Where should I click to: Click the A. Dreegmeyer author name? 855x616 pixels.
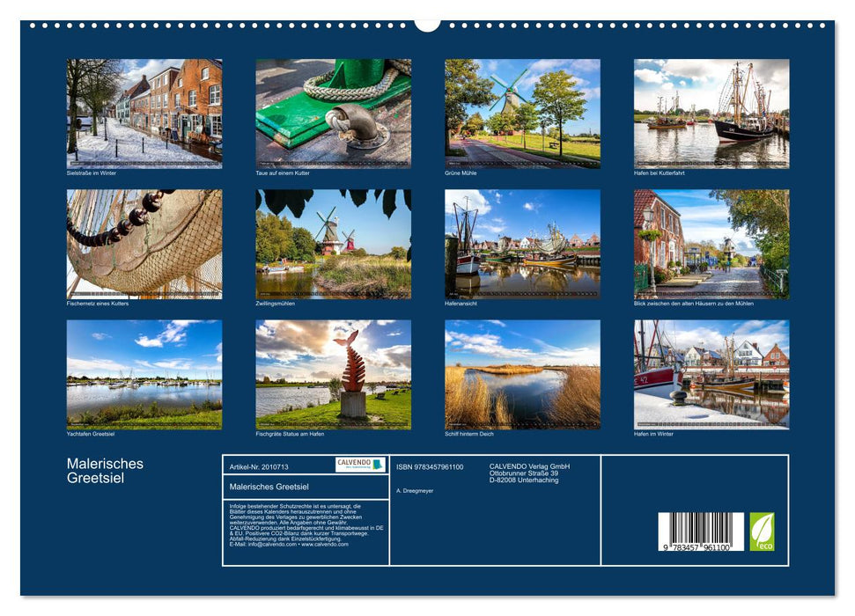(414, 490)
